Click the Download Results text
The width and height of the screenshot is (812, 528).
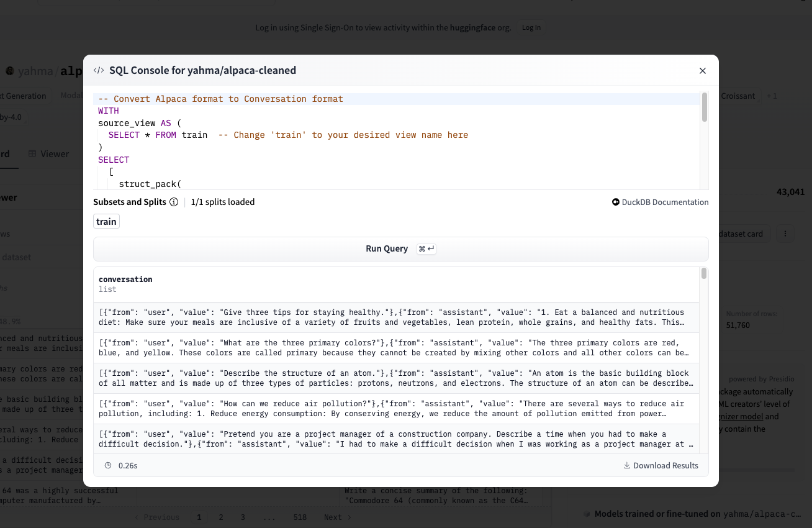(665, 465)
